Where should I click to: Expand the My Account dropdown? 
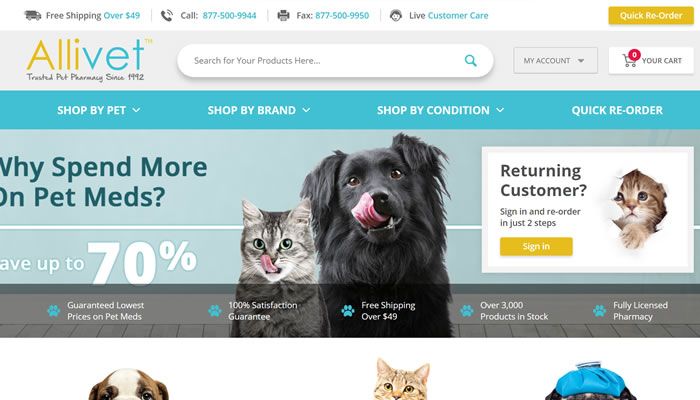555,60
